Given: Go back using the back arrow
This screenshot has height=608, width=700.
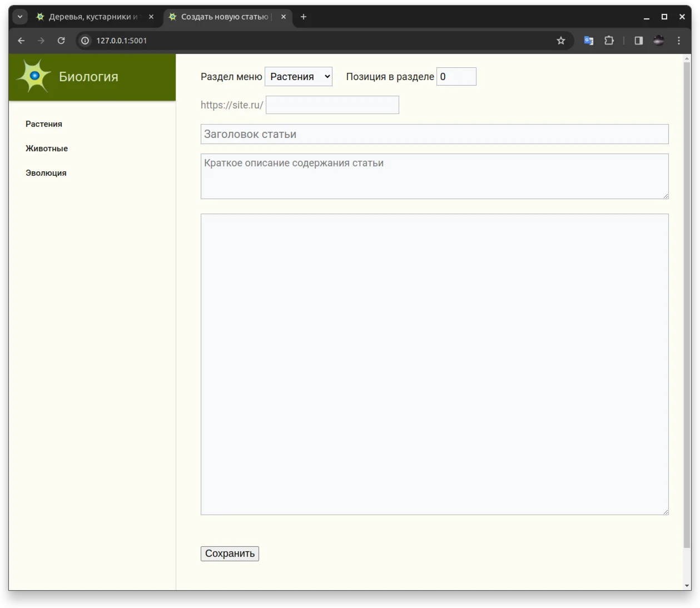Looking at the screenshot, I should point(21,41).
